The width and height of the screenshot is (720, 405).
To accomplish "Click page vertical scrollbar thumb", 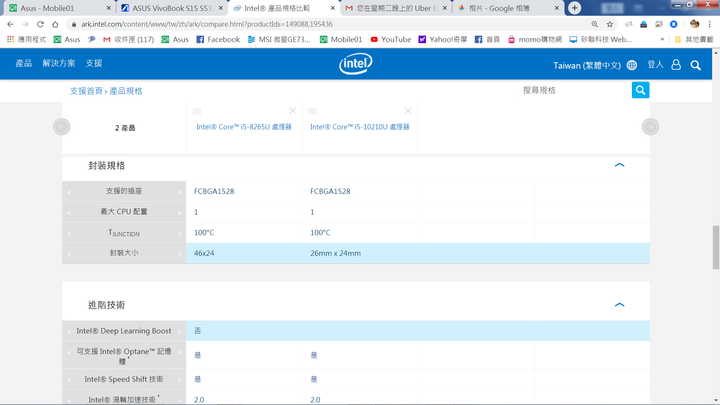I will [716, 247].
